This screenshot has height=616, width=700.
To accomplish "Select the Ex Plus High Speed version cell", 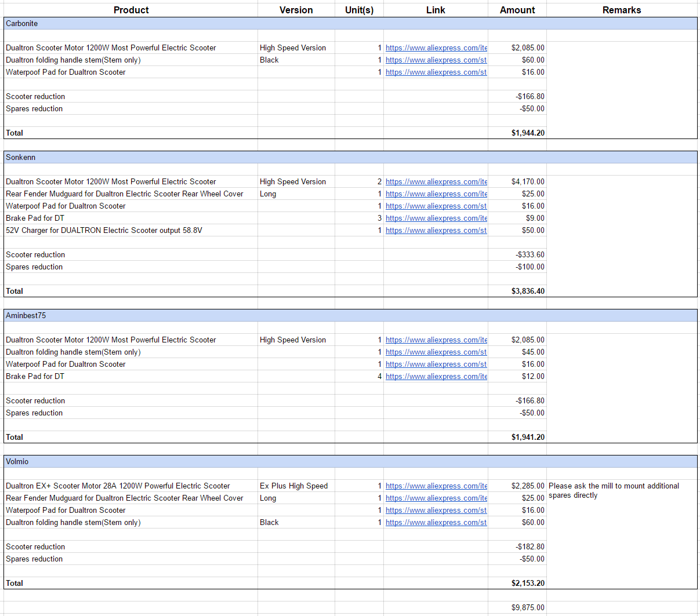I will pyautogui.click(x=296, y=486).
